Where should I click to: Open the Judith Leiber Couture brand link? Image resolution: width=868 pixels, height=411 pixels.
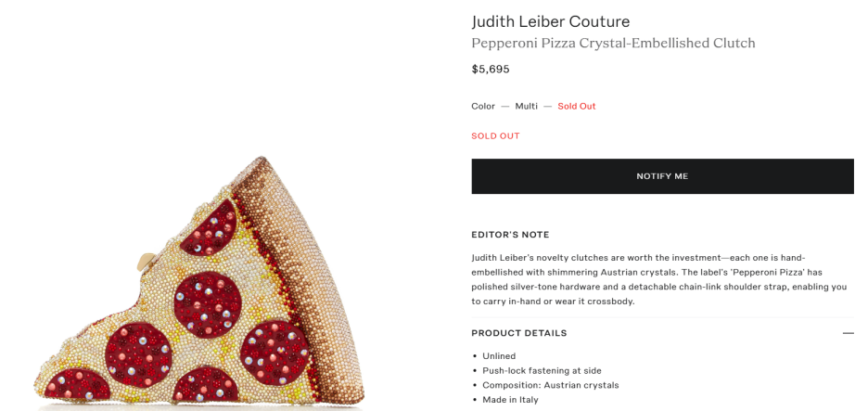point(550,21)
